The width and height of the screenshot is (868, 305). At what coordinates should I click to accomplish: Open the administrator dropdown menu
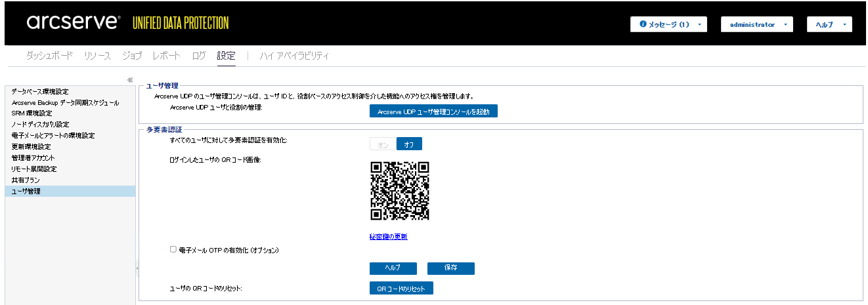click(x=757, y=24)
